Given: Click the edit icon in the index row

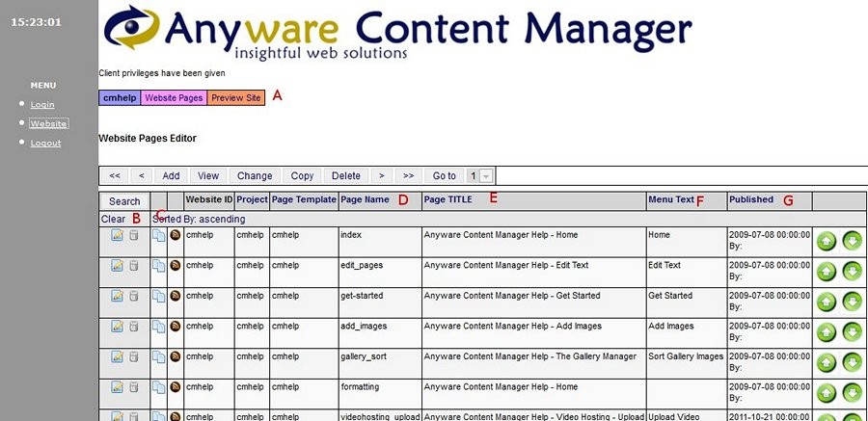Looking at the screenshot, I should pyautogui.click(x=117, y=235).
